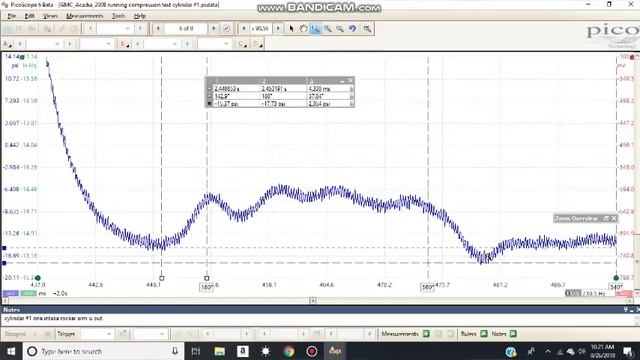Screen dimensions: 640x360
Task: Open Channel C options button
Action: coord(243,44)
